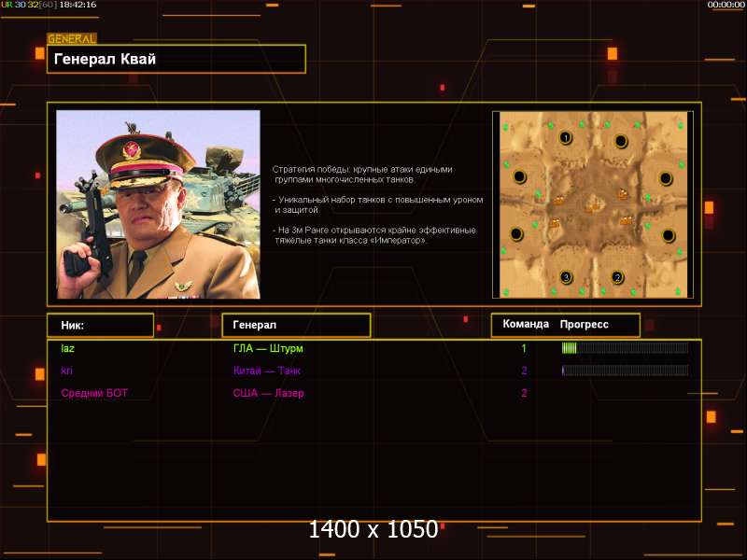Click the США — Лазер general label
Viewport: 747px width, 560px height.
(268, 393)
